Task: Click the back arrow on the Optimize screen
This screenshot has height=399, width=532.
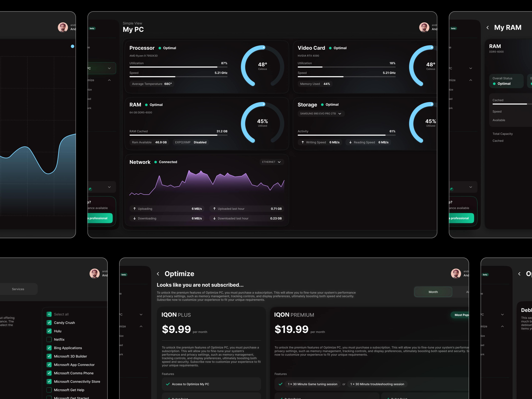Action: (158, 274)
